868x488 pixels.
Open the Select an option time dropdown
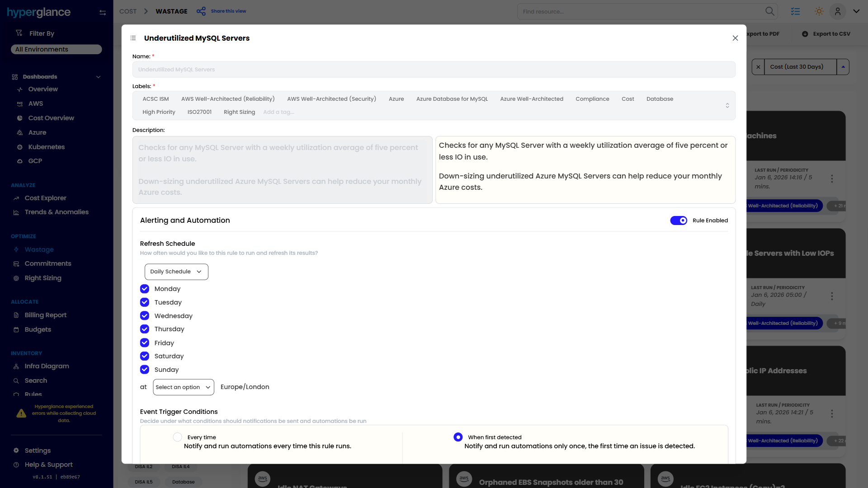(x=183, y=387)
